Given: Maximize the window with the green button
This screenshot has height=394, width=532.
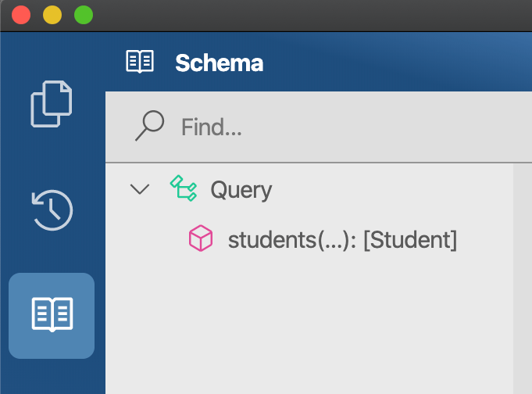Looking at the screenshot, I should click(x=83, y=15).
